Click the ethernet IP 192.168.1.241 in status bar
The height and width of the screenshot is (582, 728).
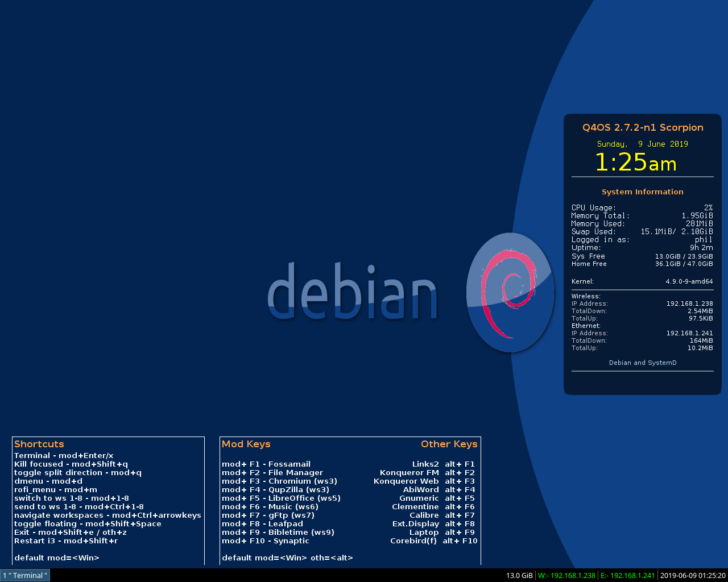(x=627, y=575)
